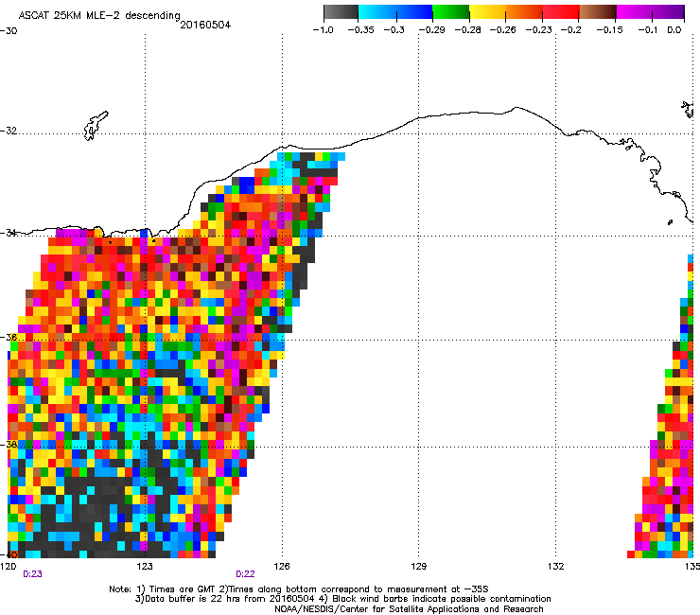This screenshot has height=615, width=700.
Task: Click the -0.15 color scale label
Action: [x=609, y=30]
